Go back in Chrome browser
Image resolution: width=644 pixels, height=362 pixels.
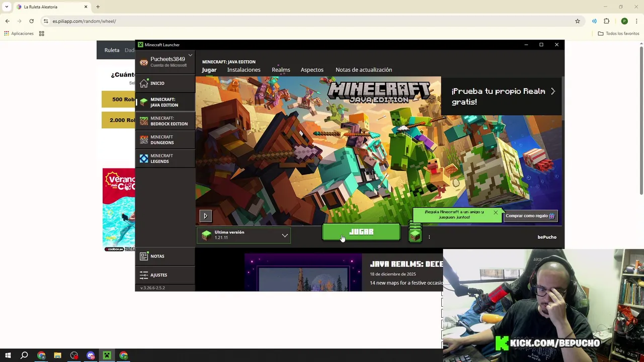[7, 21]
